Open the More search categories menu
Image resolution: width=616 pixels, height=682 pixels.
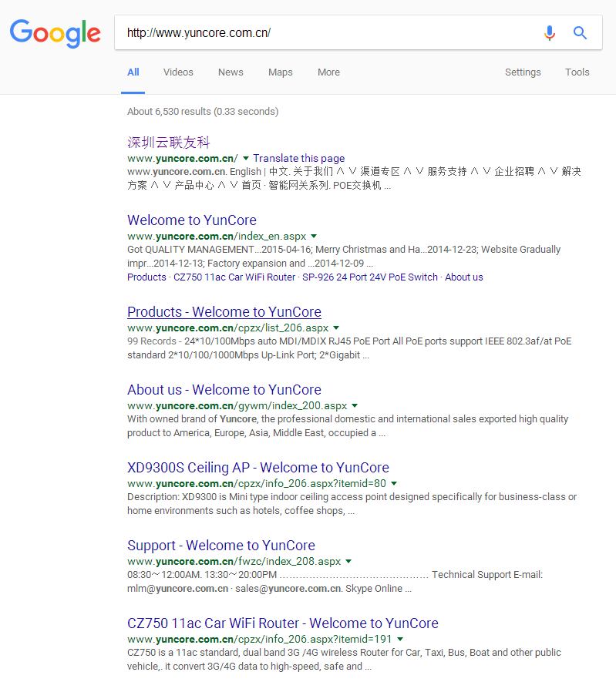click(329, 72)
